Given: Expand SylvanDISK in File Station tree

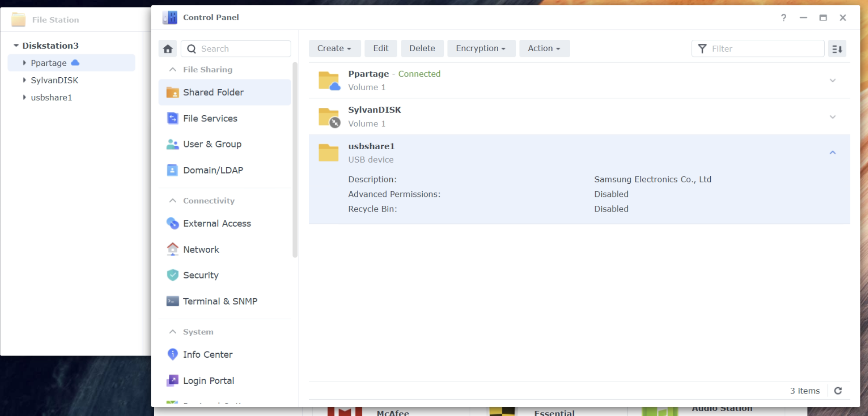Looking at the screenshot, I should (x=24, y=80).
